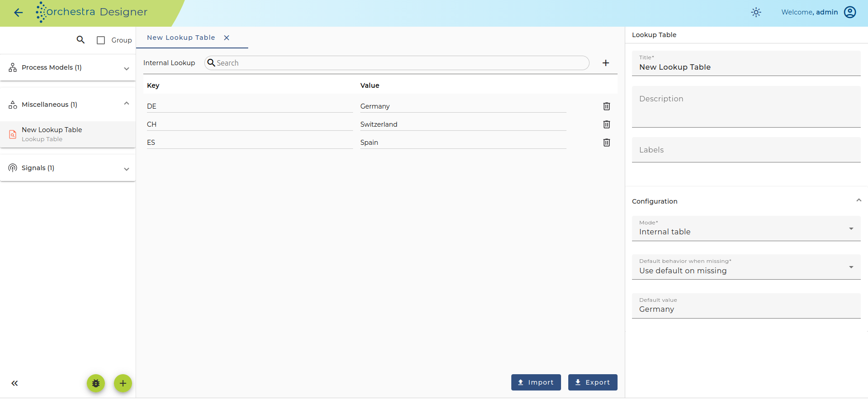This screenshot has width=868, height=400.
Task: Delete the CH Switzerland row
Action: (607, 124)
